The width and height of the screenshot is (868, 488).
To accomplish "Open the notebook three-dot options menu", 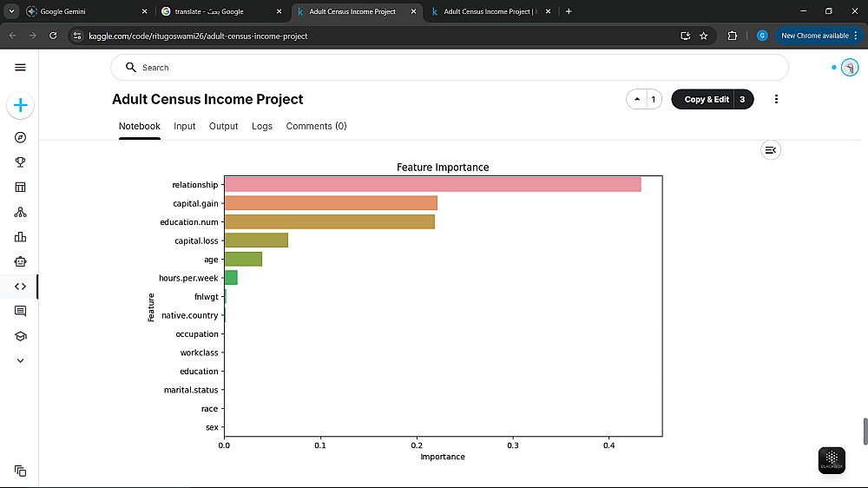I will click(776, 100).
